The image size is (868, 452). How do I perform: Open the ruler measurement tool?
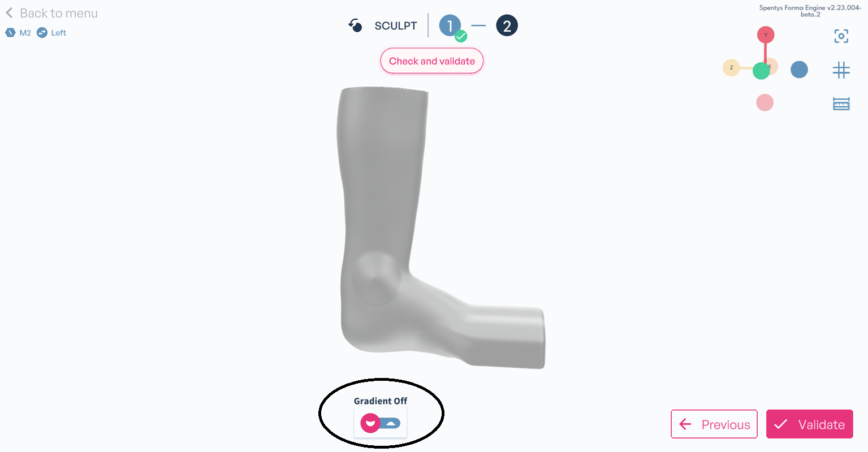pyautogui.click(x=841, y=104)
